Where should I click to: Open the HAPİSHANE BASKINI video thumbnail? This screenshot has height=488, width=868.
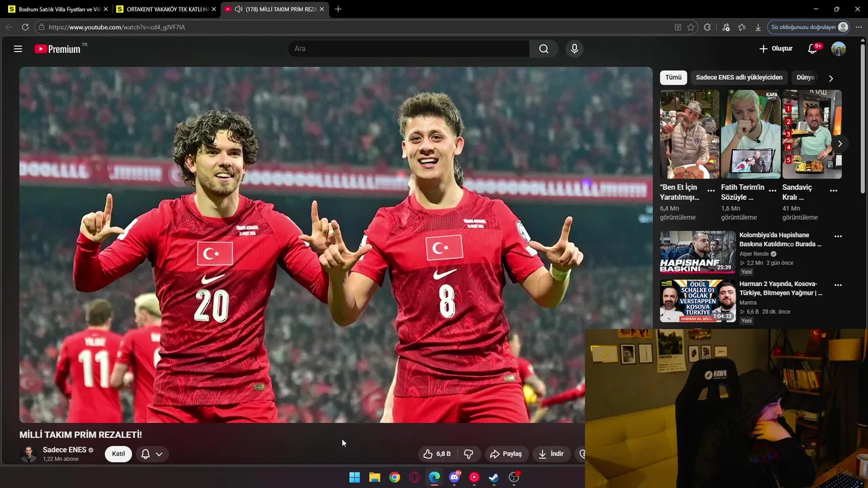click(x=698, y=251)
